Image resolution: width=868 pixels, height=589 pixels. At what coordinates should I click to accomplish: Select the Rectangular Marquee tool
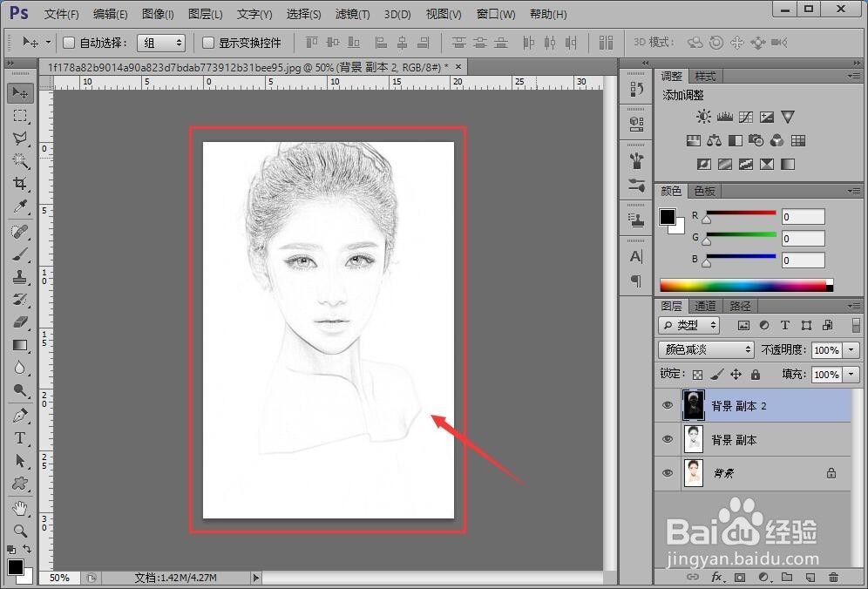pos(20,115)
